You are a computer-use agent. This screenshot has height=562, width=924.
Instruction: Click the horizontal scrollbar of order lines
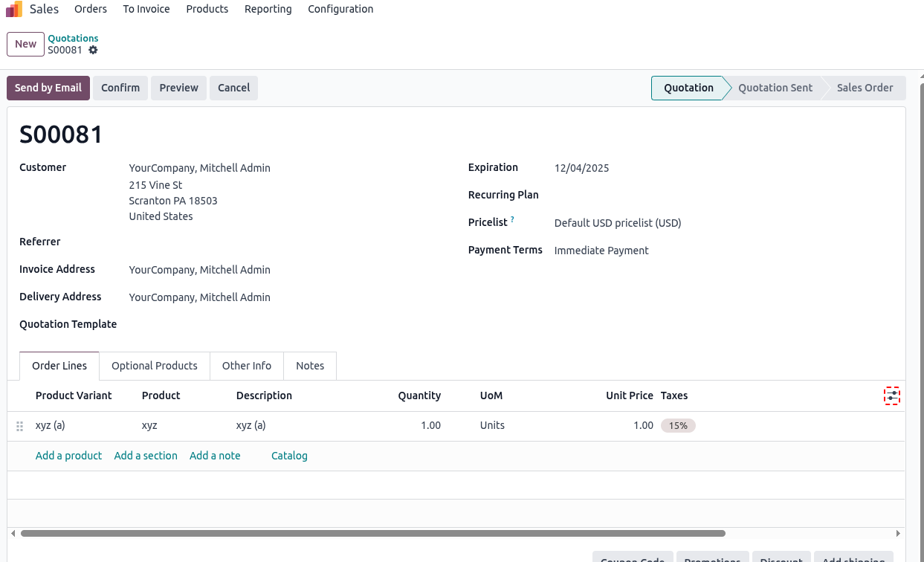click(372, 533)
